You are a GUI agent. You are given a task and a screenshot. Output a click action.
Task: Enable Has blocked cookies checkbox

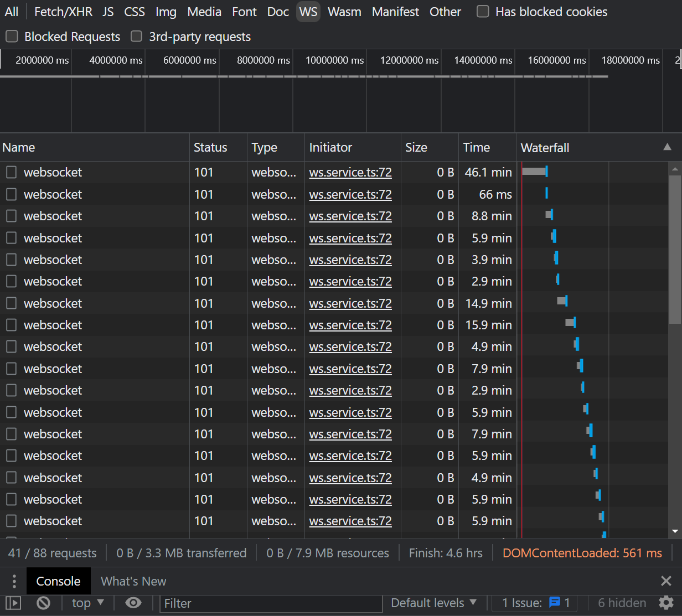(x=483, y=12)
